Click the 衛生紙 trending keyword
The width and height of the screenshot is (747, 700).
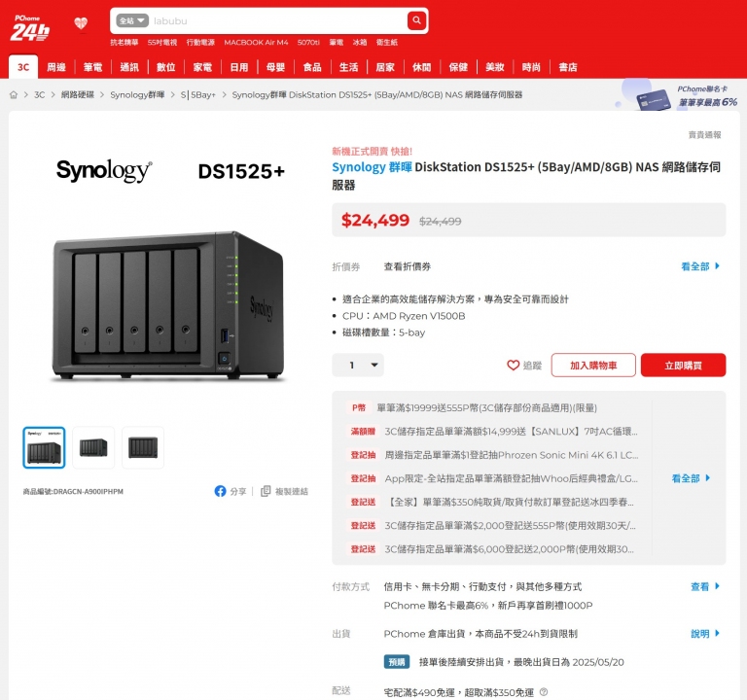tap(387, 43)
